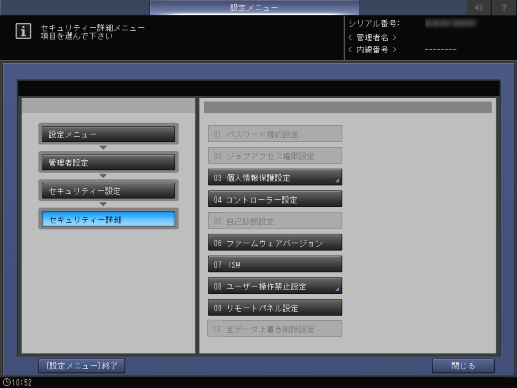Select highlighted セキュリティー詳細 button

point(108,219)
